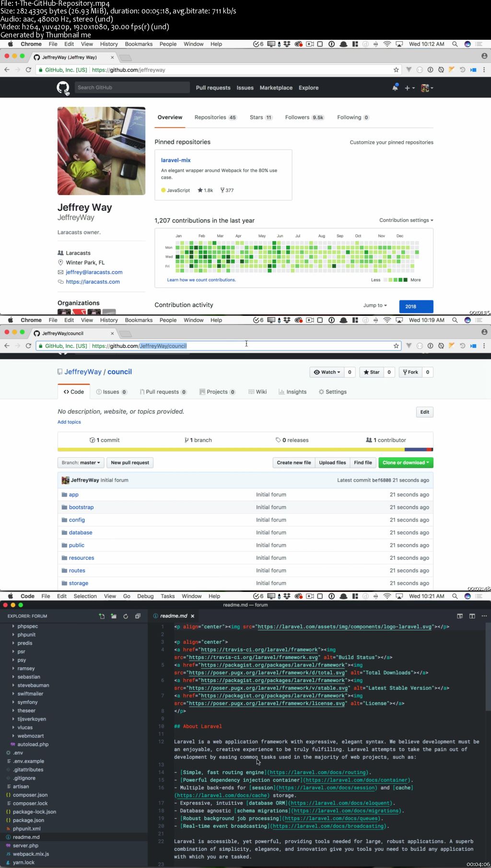
Task: Open the bootstrap folder in council repo
Action: [81, 508]
